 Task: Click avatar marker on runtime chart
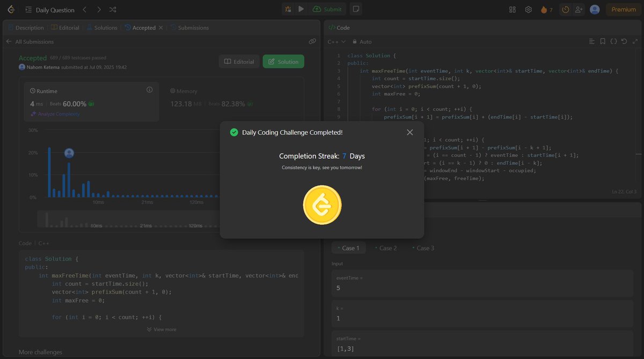(x=69, y=153)
